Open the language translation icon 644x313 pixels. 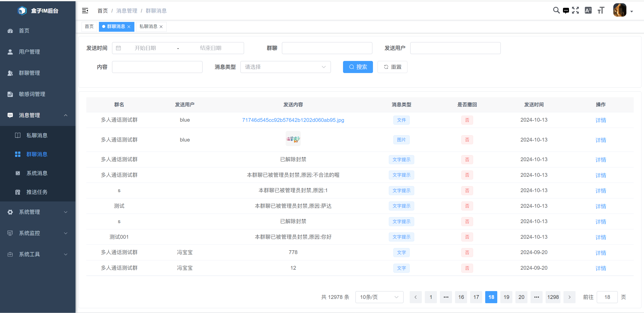pyautogui.click(x=588, y=10)
